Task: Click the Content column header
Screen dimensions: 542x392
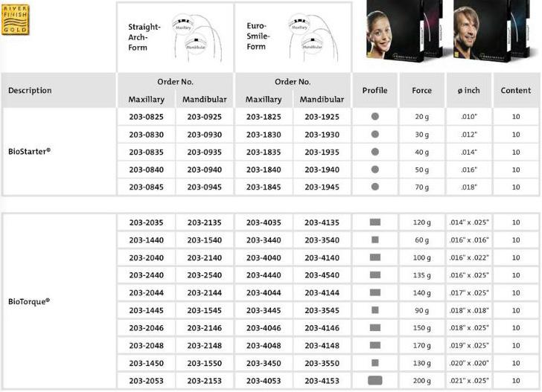Action: 516,91
